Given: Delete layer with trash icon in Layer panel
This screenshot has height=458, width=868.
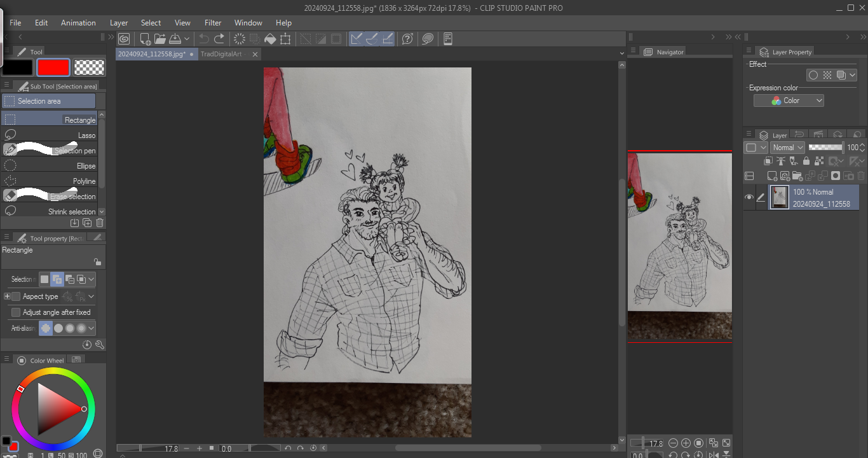Looking at the screenshot, I should click(x=861, y=176).
